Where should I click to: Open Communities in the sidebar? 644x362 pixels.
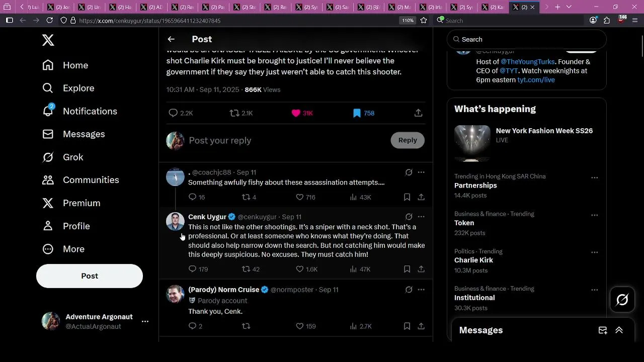[x=80, y=180]
